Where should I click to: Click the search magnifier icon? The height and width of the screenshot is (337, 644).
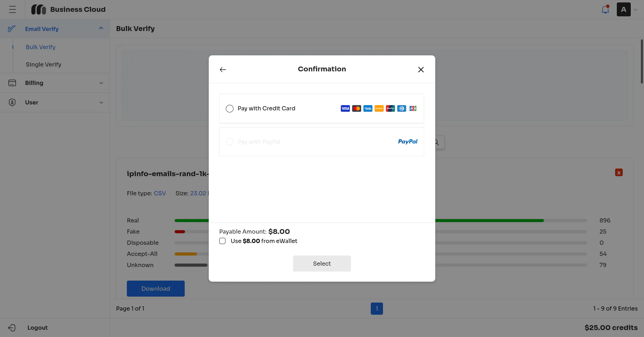437,142
